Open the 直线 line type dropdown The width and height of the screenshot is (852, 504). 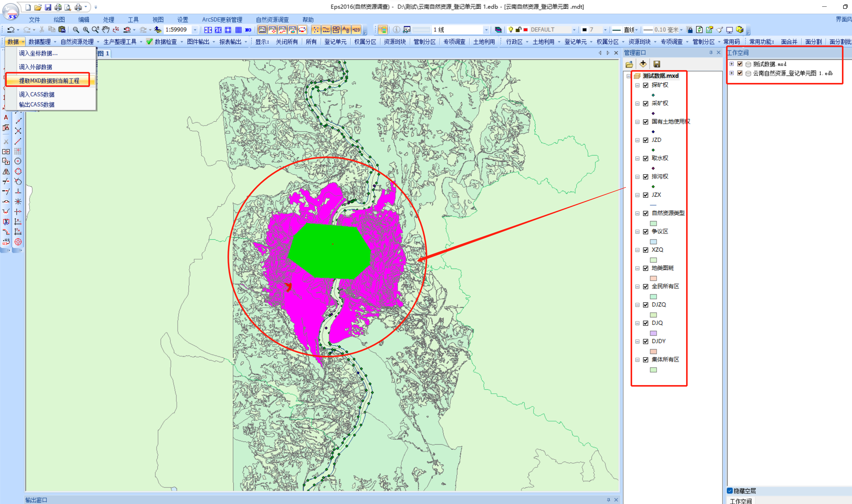coord(636,30)
